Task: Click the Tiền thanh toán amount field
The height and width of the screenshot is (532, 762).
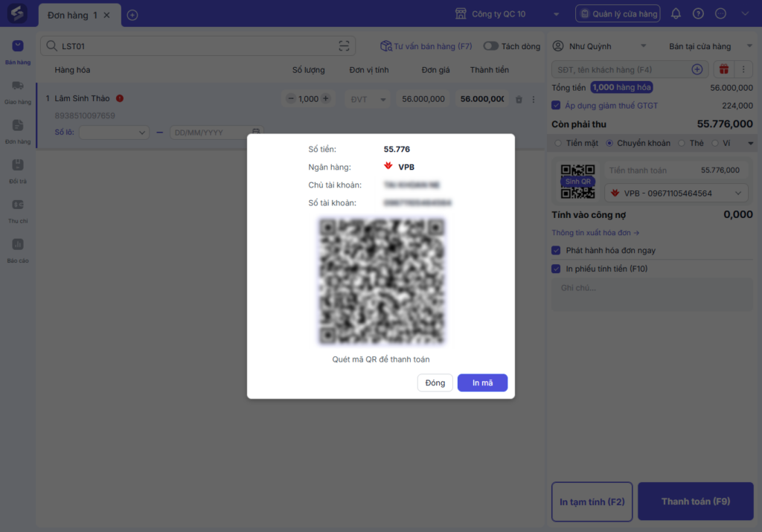Action: [x=676, y=170]
